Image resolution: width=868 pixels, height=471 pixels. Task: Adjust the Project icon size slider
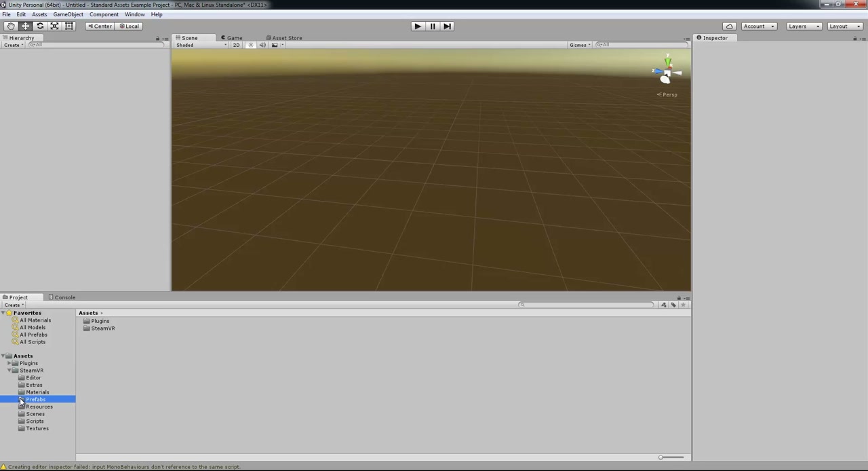pyautogui.click(x=671, y=457)
